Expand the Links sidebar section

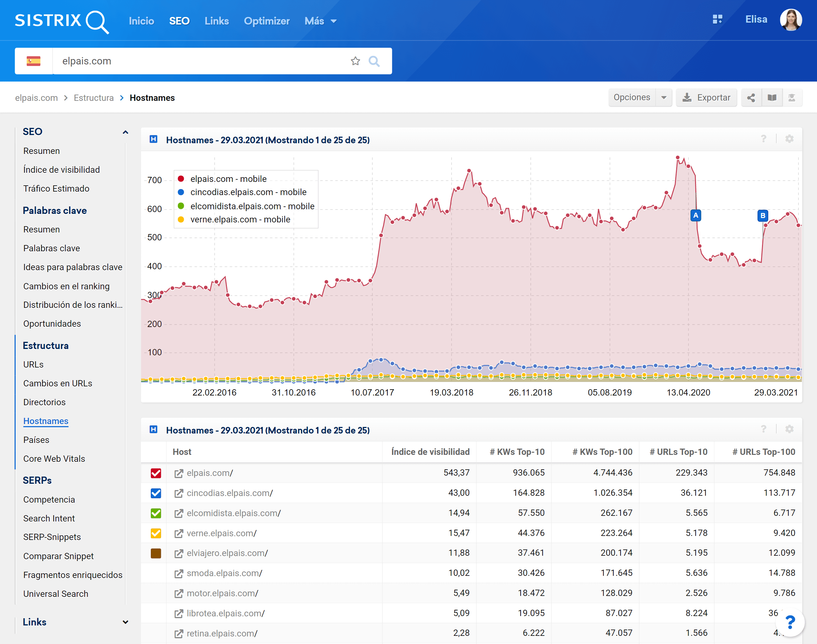coord(125,622)
